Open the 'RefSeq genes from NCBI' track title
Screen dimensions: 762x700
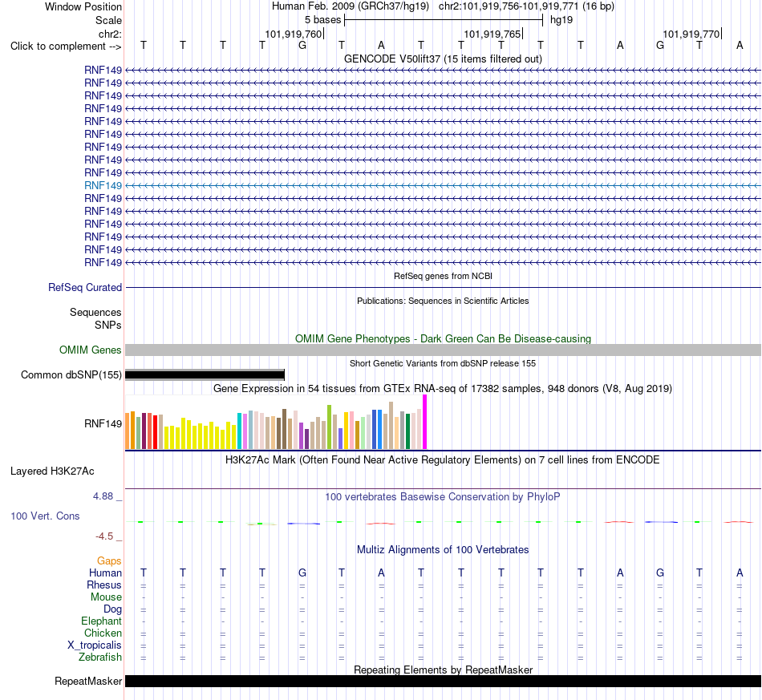443,276
